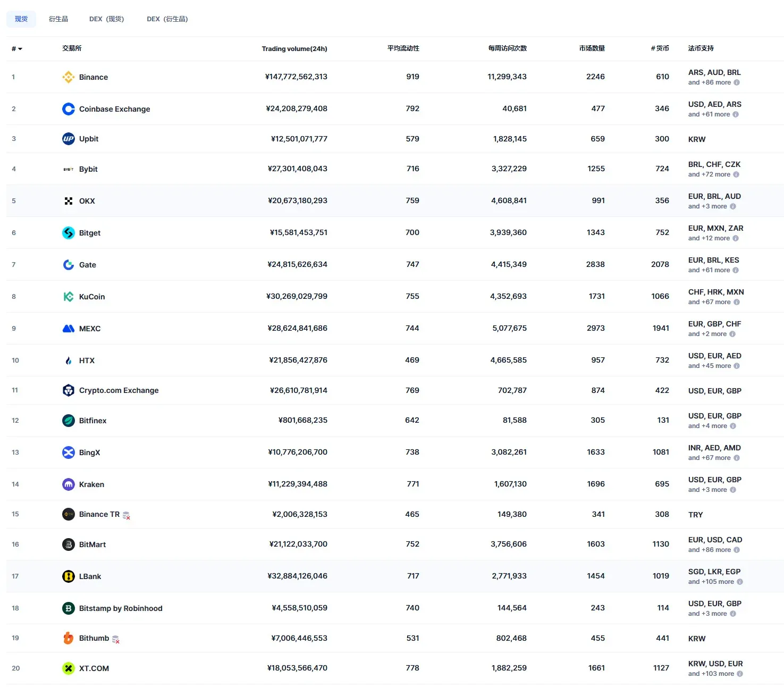Screen dimensions: 784x687
Task: Sort by # 货币 column header
Action: coord(660,48)
